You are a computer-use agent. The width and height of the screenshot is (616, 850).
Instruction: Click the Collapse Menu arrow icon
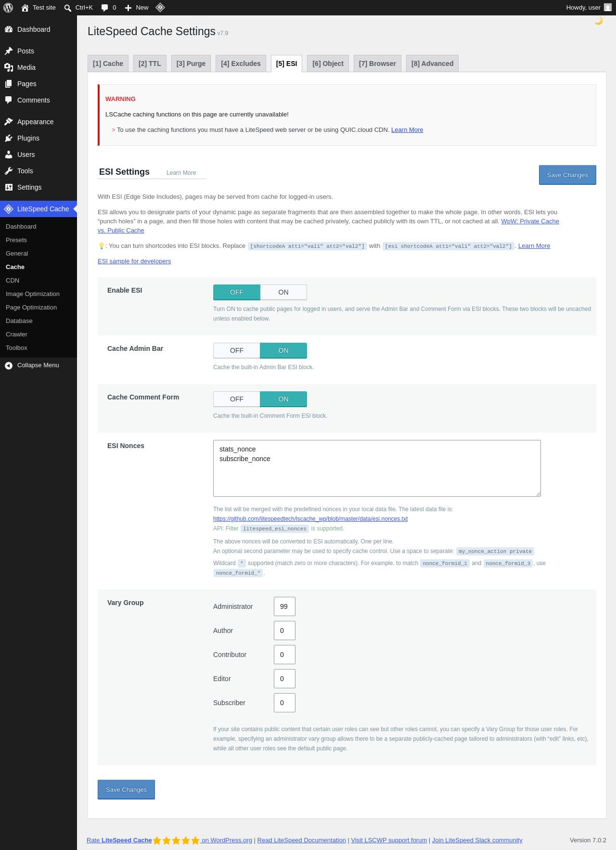click(9, 366)
